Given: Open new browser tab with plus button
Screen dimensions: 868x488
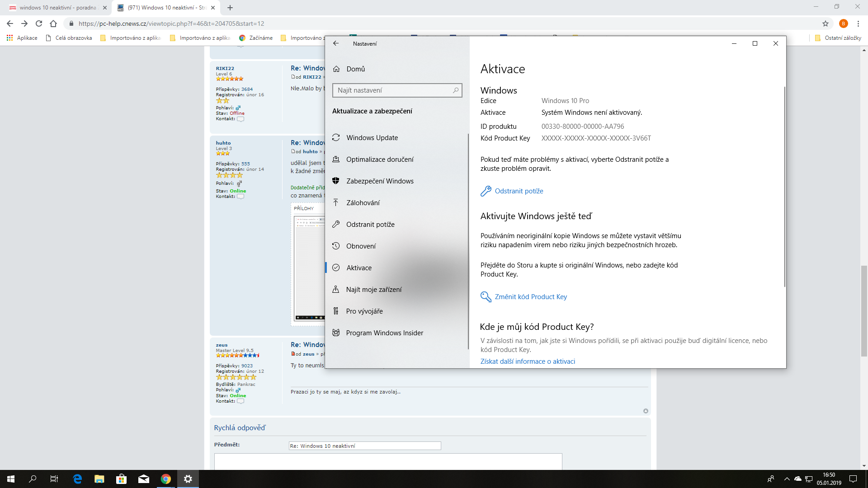Looking at the screenshot, I should pos(230,8).
